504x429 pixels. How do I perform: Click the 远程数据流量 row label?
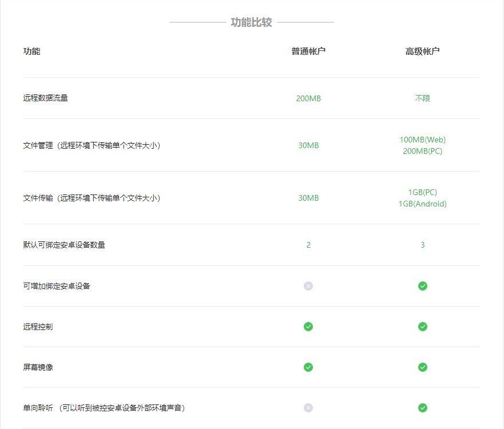point(45,98)
